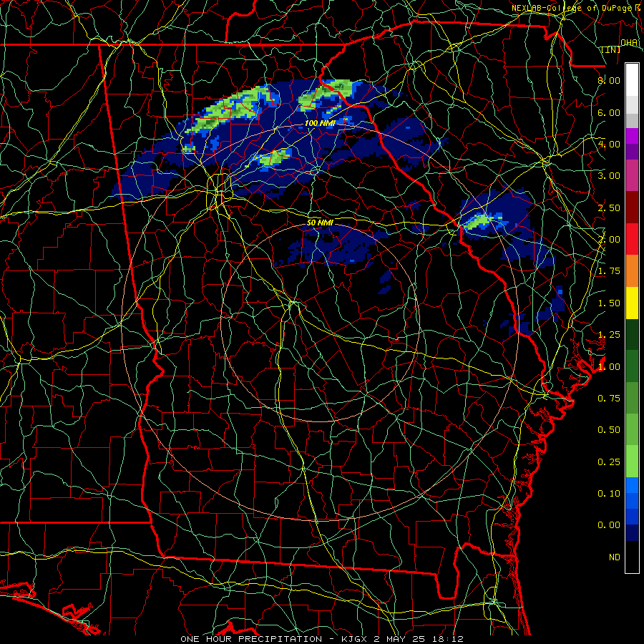Viewport: 644px width, 644px height.
Task: Click the 6.00 legend value
Action: 609,112
